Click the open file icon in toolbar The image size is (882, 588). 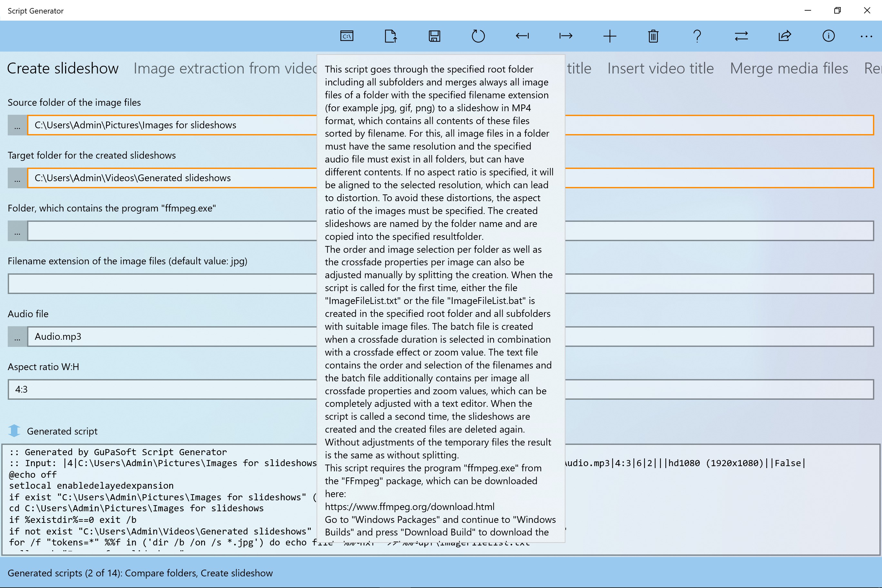(x=390, y=36)
